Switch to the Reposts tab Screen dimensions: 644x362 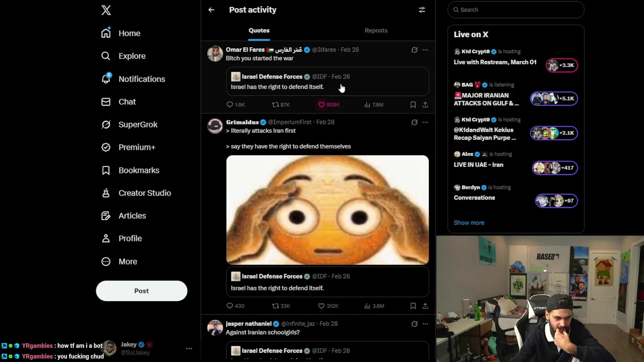click(376, 30)
